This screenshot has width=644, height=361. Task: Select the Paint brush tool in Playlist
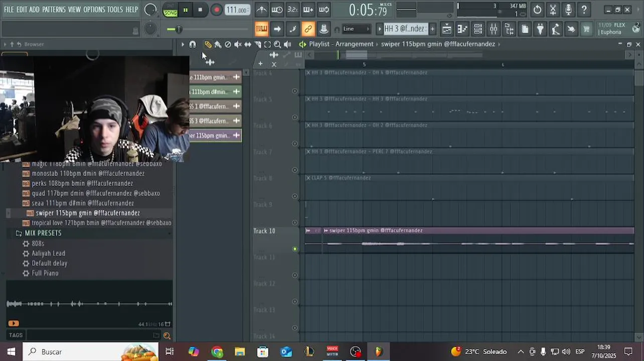(218, 45)
